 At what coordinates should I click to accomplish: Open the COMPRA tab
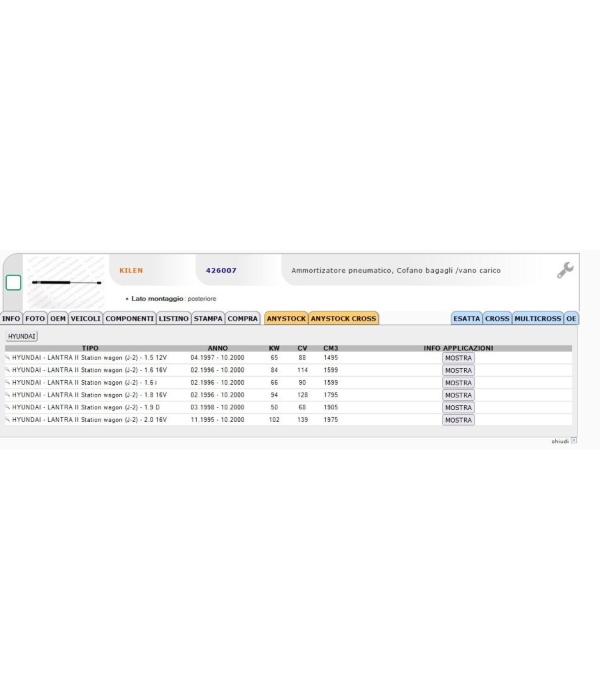[243, 318]
